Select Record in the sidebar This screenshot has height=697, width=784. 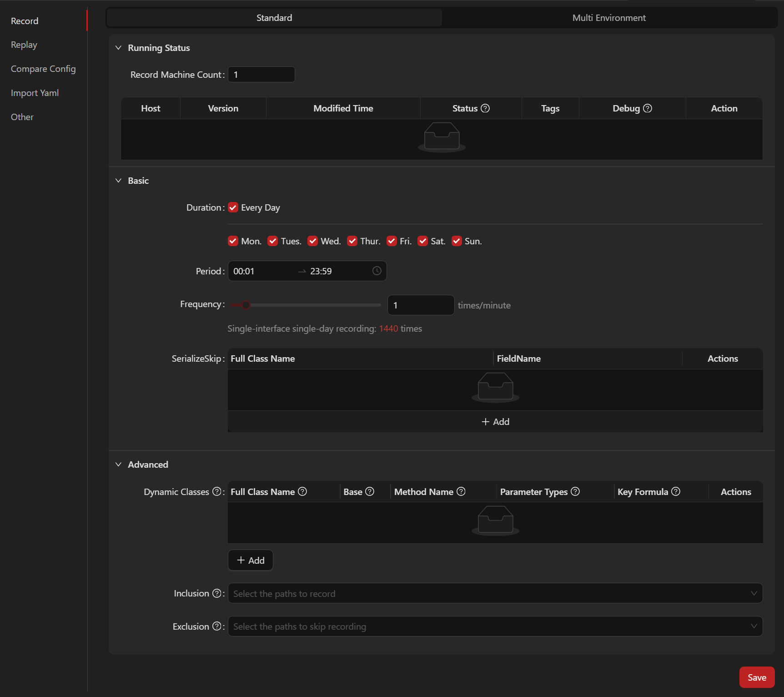25,21
